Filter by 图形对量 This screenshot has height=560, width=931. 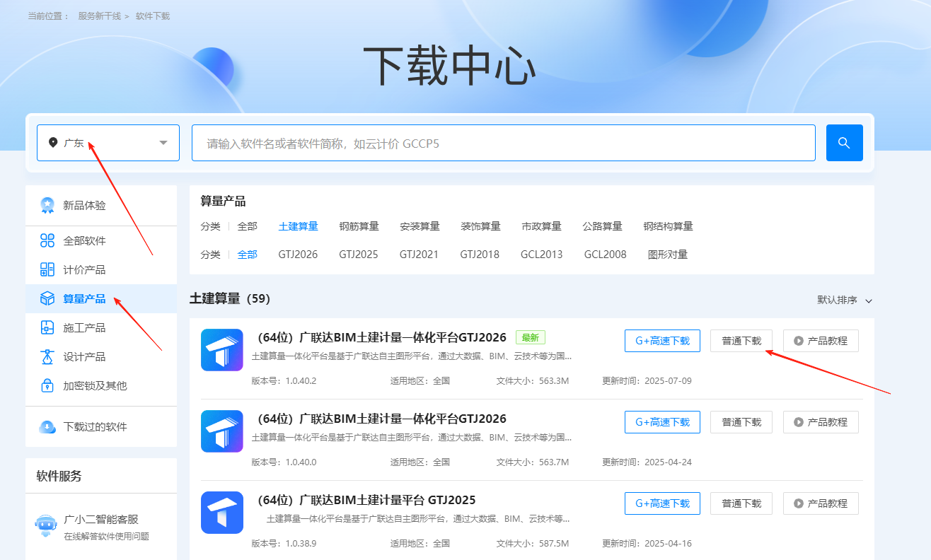click(668, 255)
